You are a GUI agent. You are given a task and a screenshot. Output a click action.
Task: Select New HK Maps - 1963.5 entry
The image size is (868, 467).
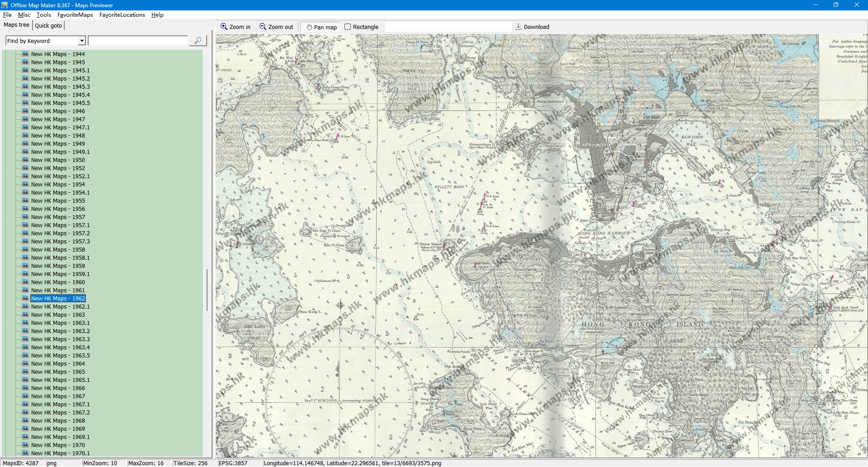[60, 356]
